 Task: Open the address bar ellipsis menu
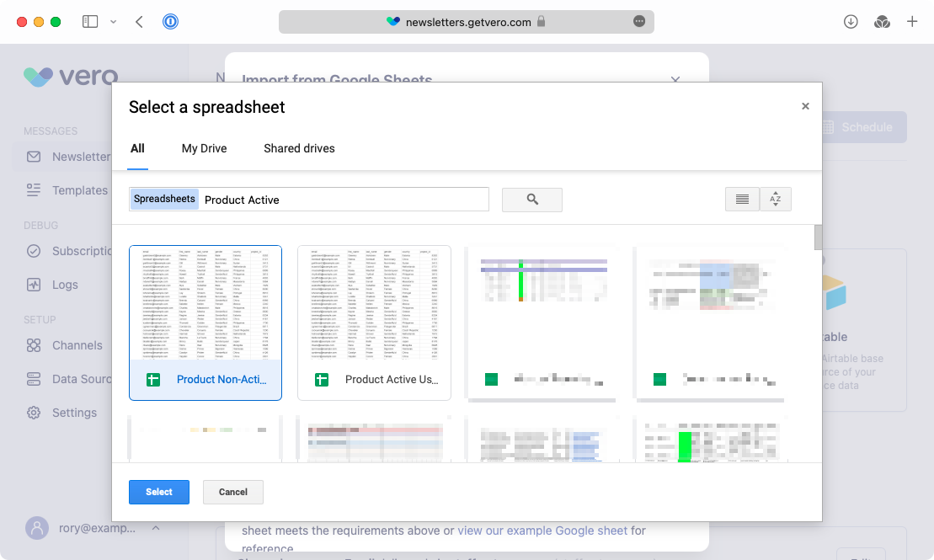pos(638,22)
